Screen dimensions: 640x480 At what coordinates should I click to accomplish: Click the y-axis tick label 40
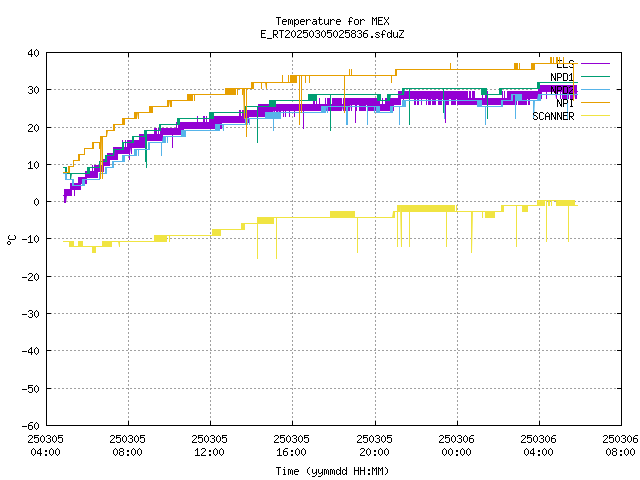[33, 53]
